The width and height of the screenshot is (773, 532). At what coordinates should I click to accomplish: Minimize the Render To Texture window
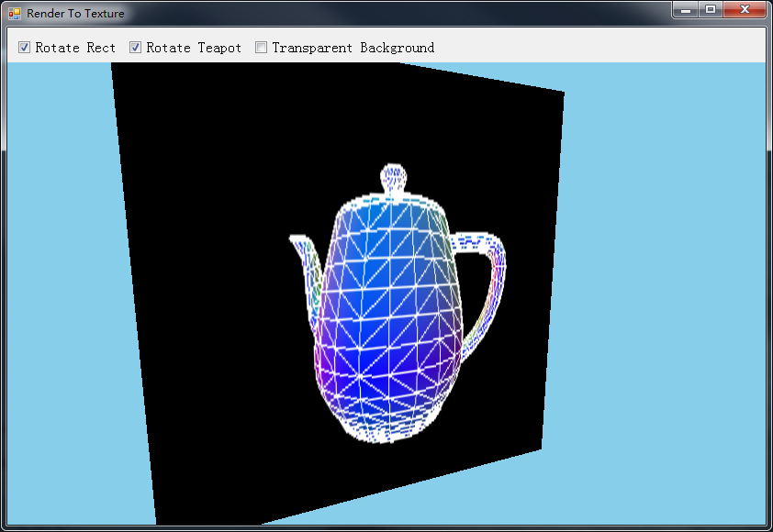coord(685,9)
